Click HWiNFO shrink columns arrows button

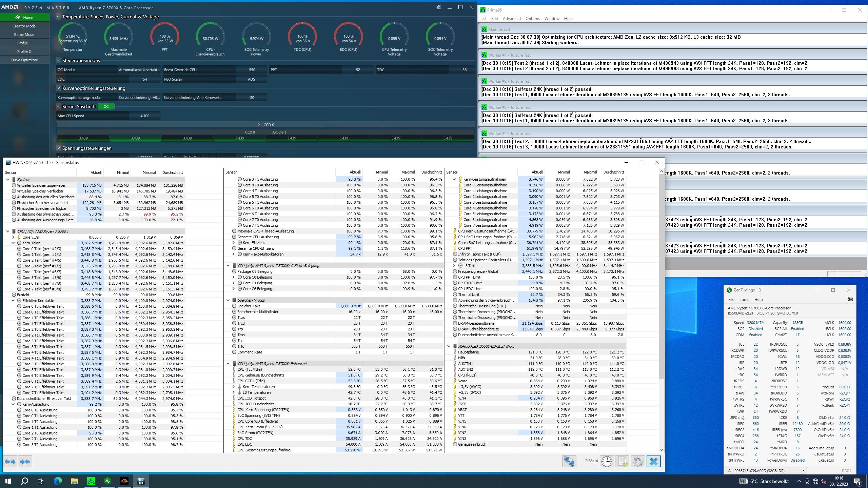pos(25,462)
